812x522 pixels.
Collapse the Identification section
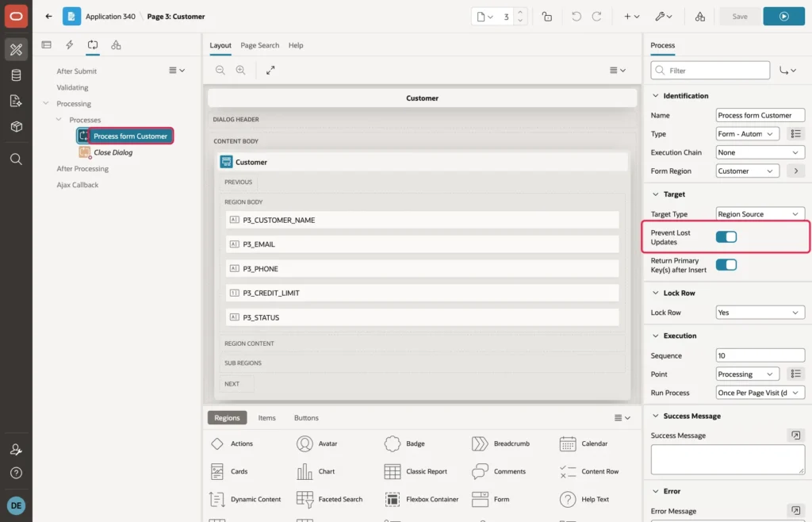pos(656,96)
